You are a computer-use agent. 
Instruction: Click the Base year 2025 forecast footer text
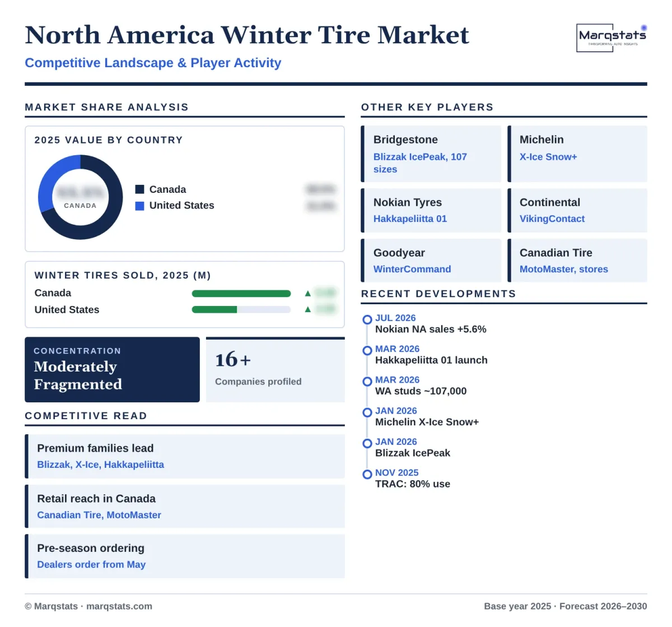click(566, 606)
